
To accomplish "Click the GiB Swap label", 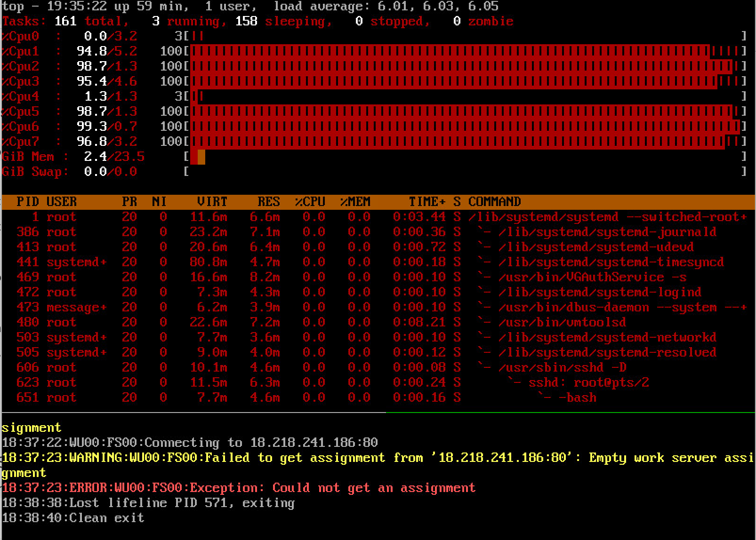I will 35,172.
